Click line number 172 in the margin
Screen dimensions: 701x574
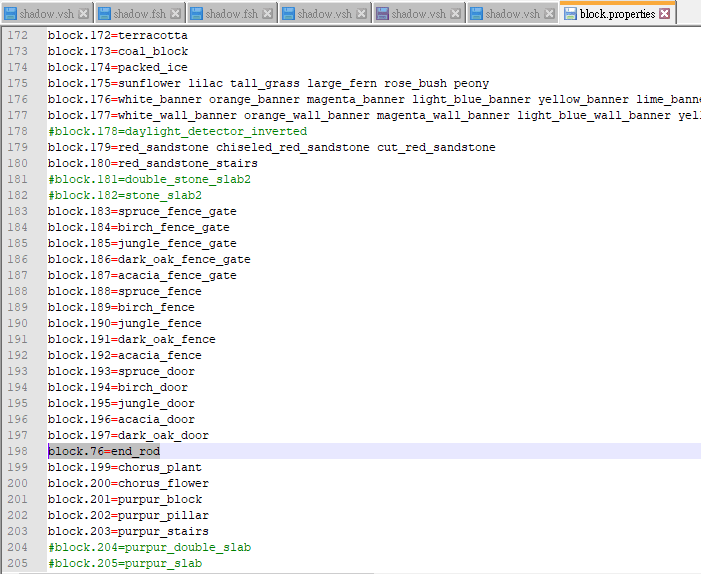pyautogui.click(x=17, y=35)
